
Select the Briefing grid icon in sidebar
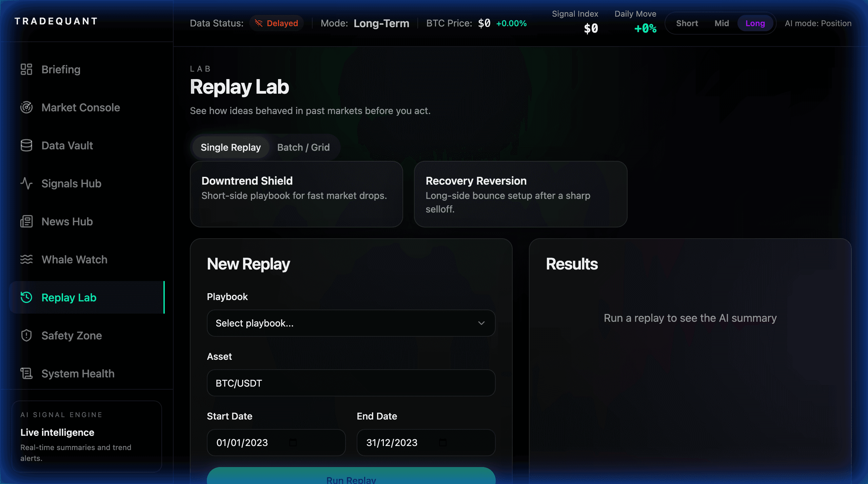pyautogui.click(x=26, y=69)
